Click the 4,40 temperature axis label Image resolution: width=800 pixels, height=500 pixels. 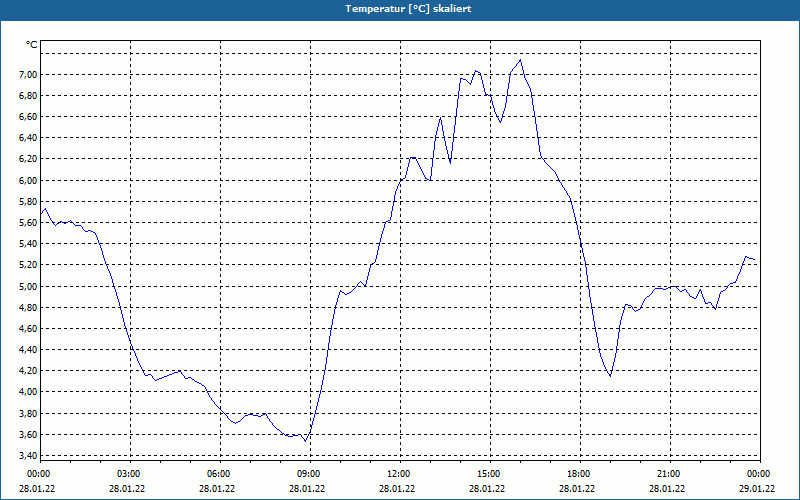coord(28,350)
